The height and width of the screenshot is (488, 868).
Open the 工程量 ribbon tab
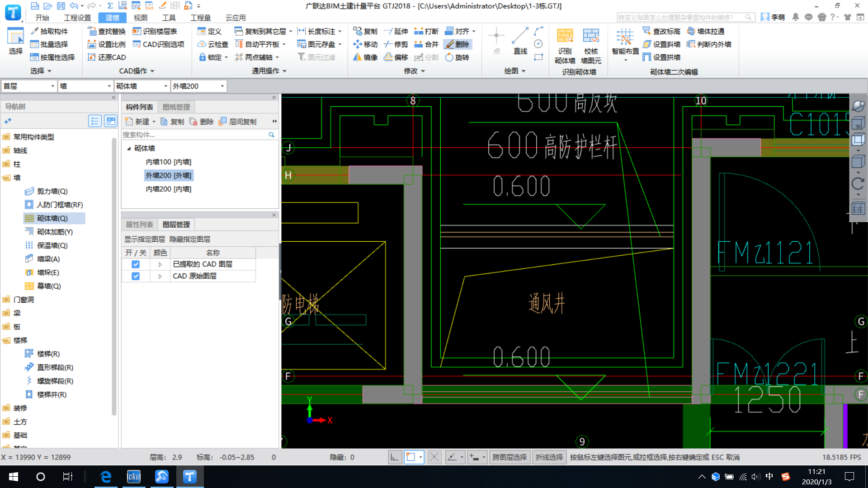(200, 18)
